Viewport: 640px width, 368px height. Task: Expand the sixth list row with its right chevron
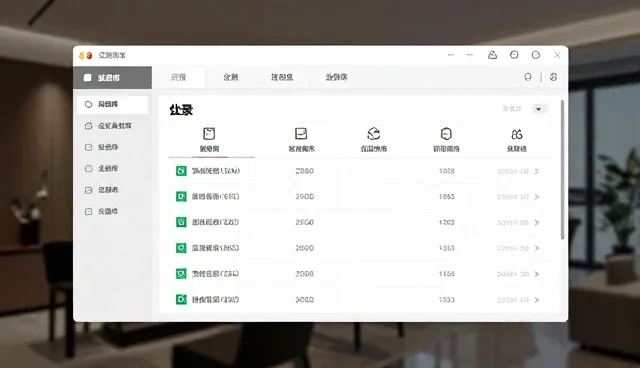tap(537, 300)
